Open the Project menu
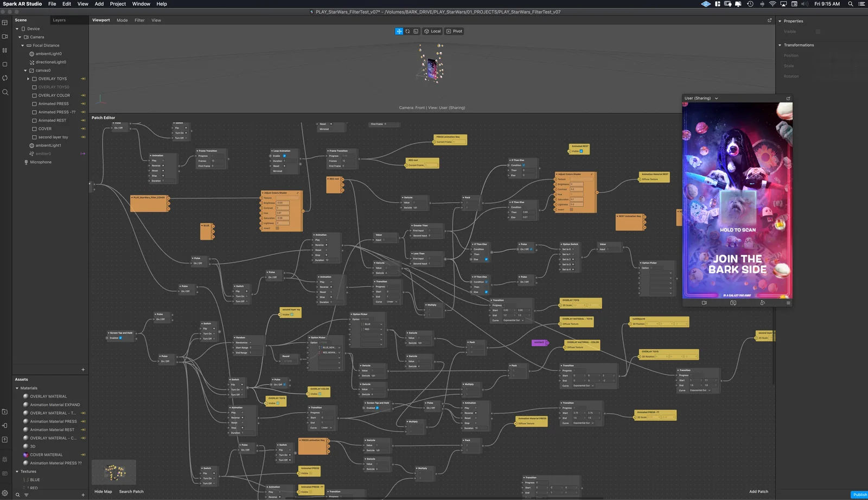The image size is (868, 500). point(118,4)
